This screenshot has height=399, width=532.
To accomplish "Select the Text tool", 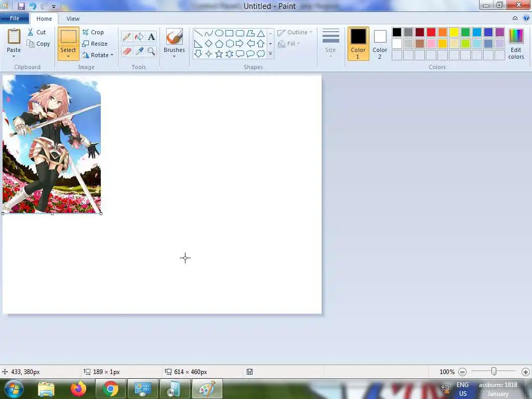I will pyautogui.click(x=151, y=37).
